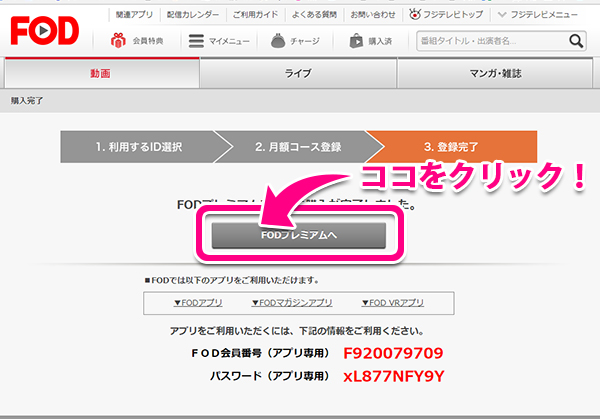Click the FOD会員番号(アプリ専用) label
The width and height of the screenshot is (600, 419).
point(260,353)
